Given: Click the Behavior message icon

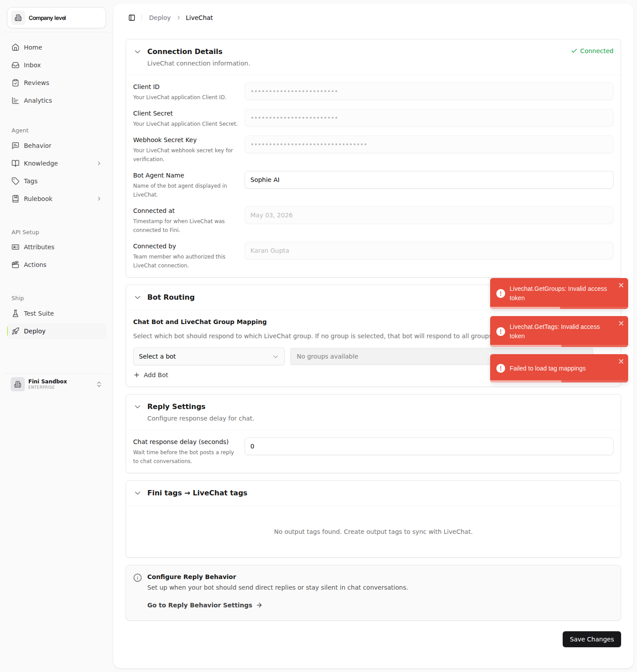Looking at the screenshot, I should [15, 146].
